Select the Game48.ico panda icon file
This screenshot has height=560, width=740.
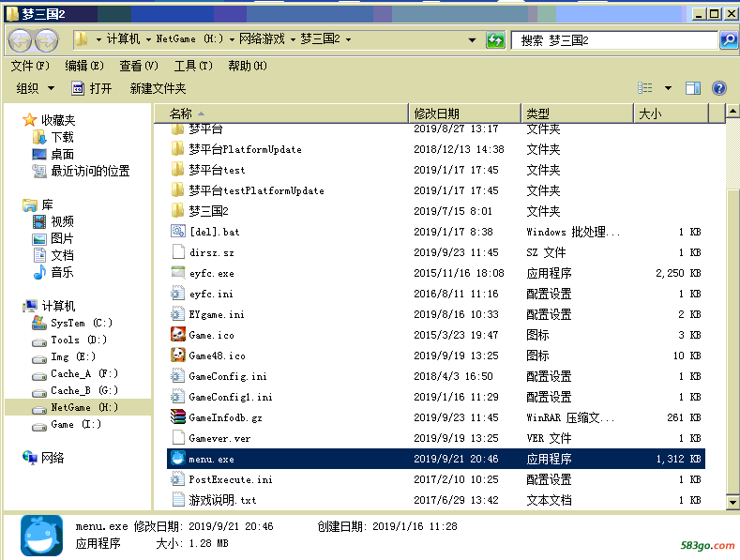[178, 356]
